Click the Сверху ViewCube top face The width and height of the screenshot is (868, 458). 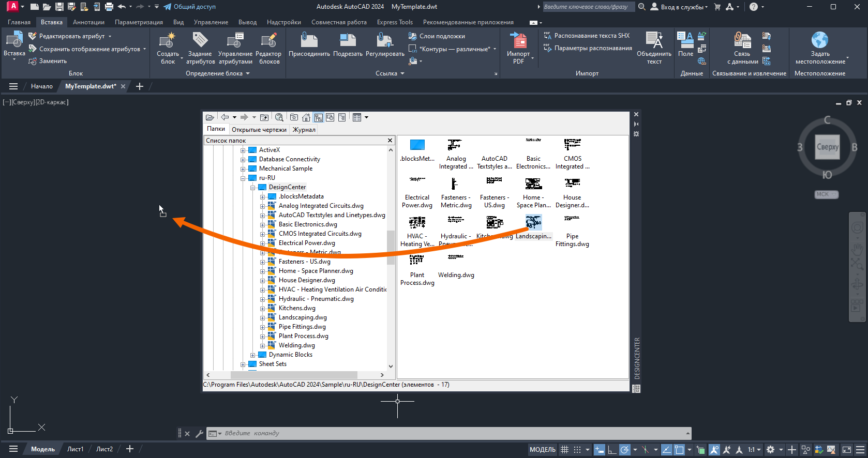[x=827, y=147]
